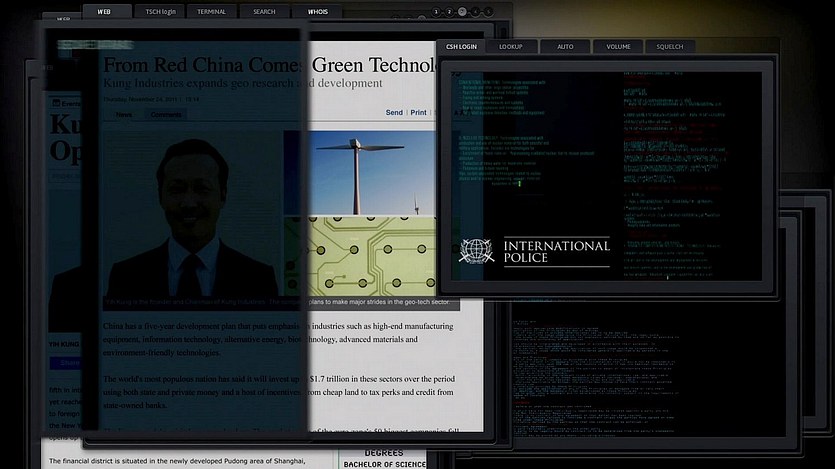
Task: Switch to the AUTO tab
Action: point(565,47)
